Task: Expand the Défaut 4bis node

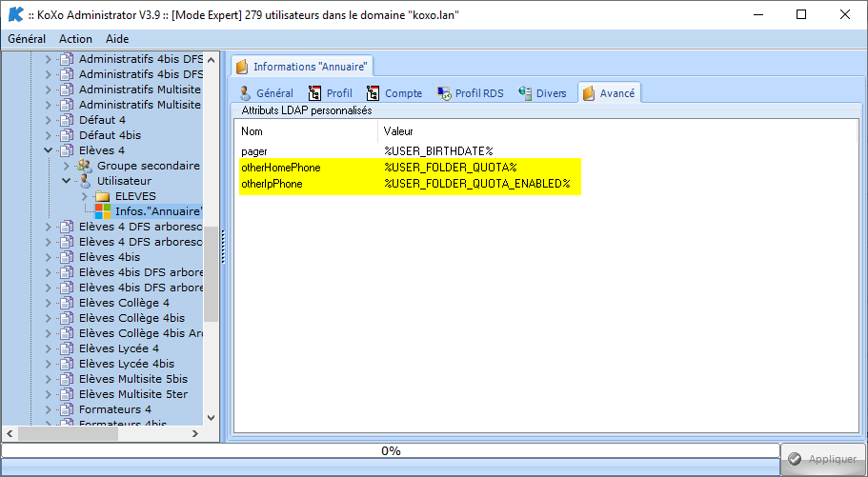Action: click(49, 135)
